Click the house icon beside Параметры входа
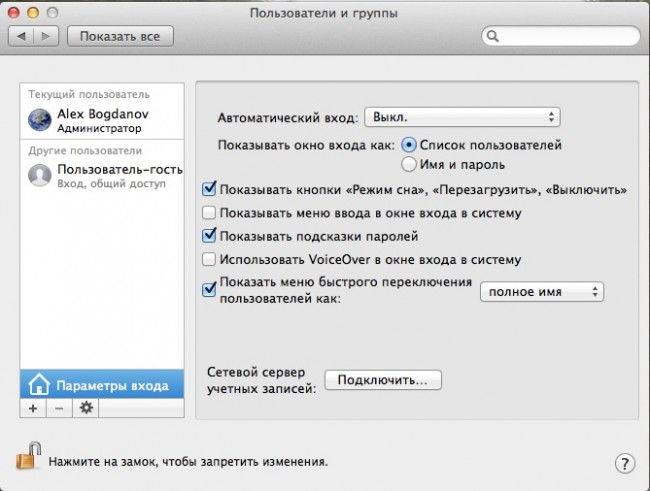The height and width of the screenshot is (491, 650). (39, 384)
